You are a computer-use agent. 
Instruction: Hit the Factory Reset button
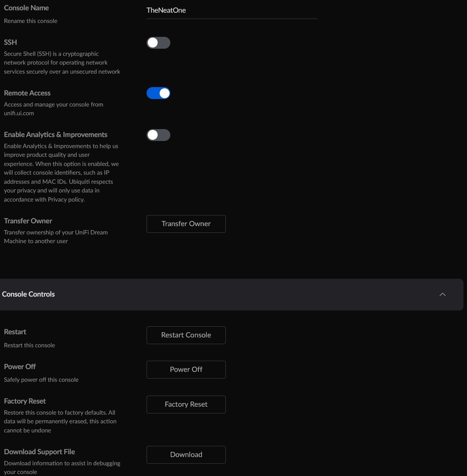click(186, 404)
